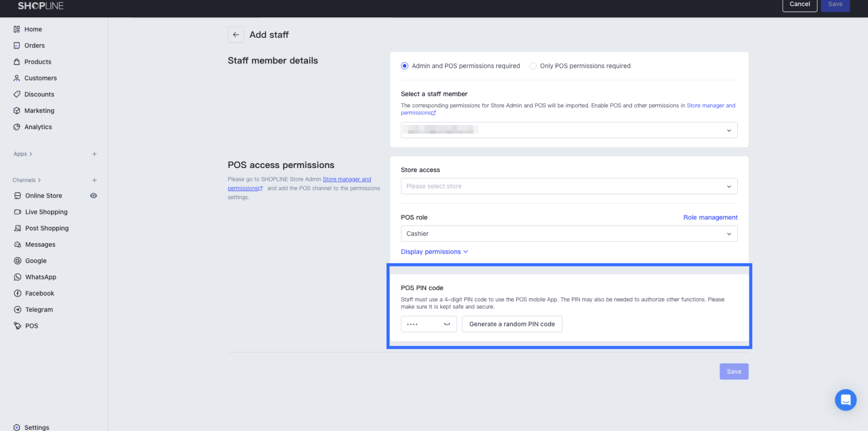Click the plus icon next to Channels
Image resolution: width=868 pixels, height=431 pixels.
point(94,180)
